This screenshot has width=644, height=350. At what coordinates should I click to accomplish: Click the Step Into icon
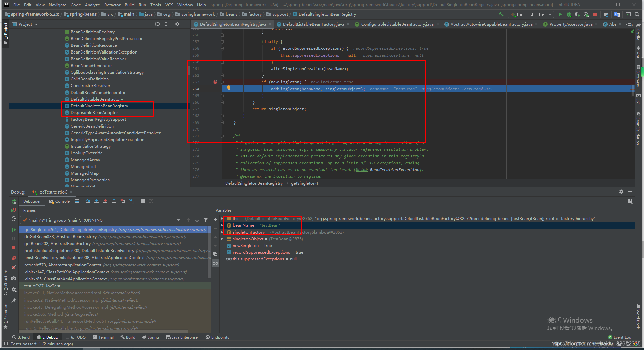click(x=97, y=201)
